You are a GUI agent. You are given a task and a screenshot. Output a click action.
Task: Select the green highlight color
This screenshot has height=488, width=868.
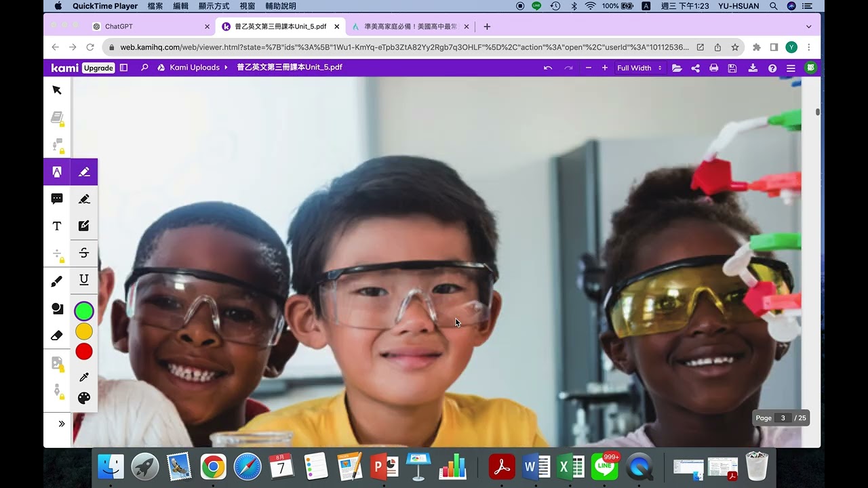pyautogui.click(x=84, y=311)
